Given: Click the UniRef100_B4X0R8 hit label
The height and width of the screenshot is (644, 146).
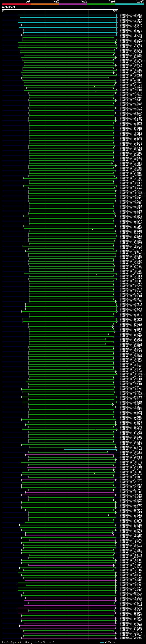Looking at the screenshot, I should (x=131, y=628).
